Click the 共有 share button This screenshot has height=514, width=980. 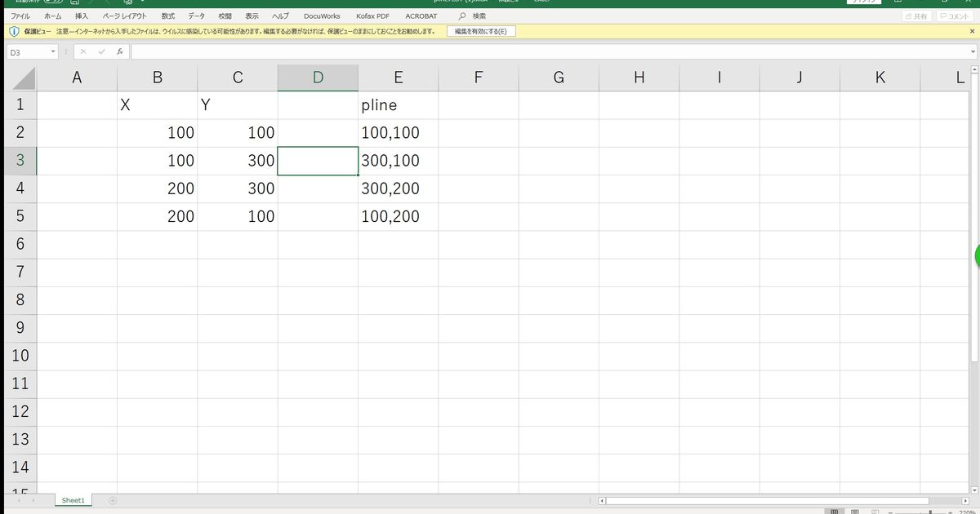pos(916,16)
